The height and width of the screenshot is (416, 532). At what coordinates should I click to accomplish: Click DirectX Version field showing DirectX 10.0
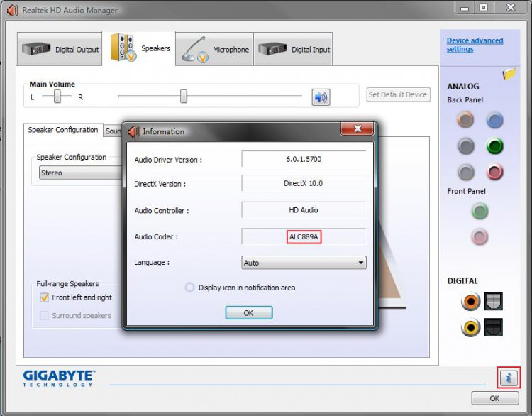[x=304, y=183]
